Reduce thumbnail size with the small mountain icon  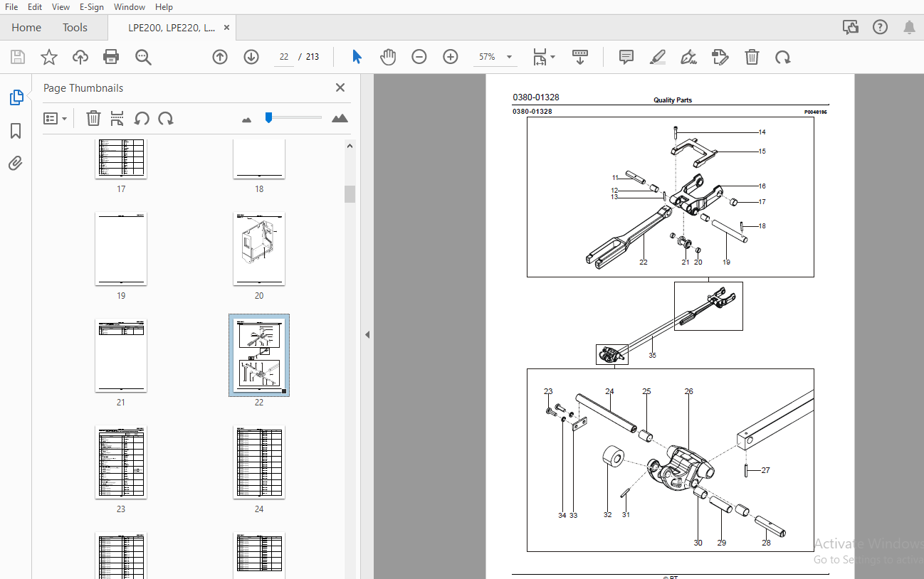coord(247,119)
